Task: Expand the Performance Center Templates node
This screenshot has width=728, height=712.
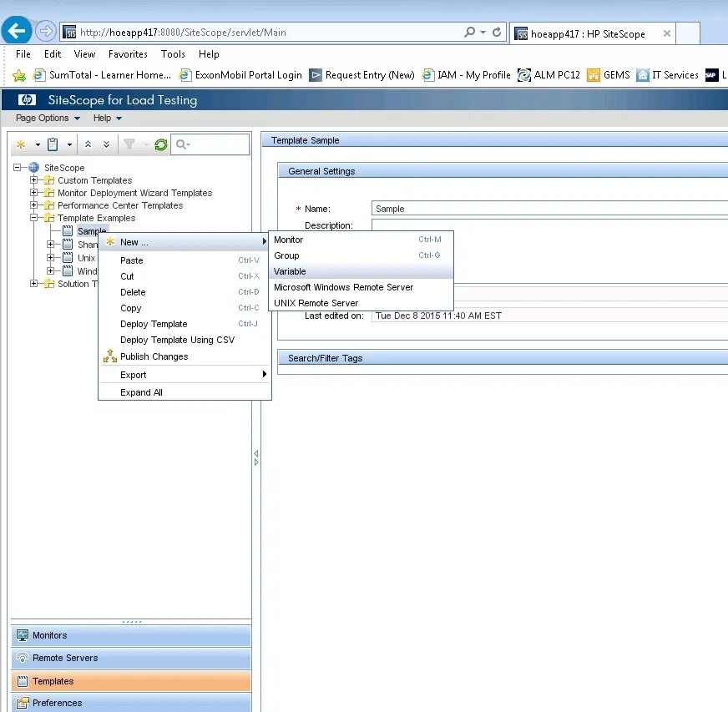Action: 34,205
